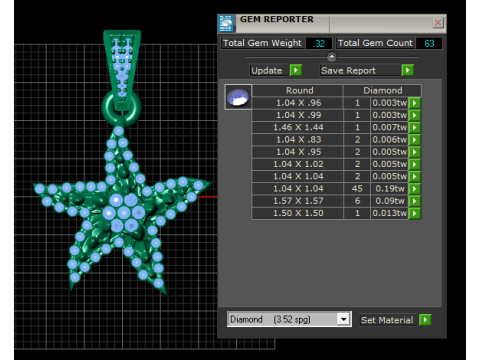480x360 pixels.
Task: Click green arrow for 1.50 X 1.50 row
Action: 415,214
